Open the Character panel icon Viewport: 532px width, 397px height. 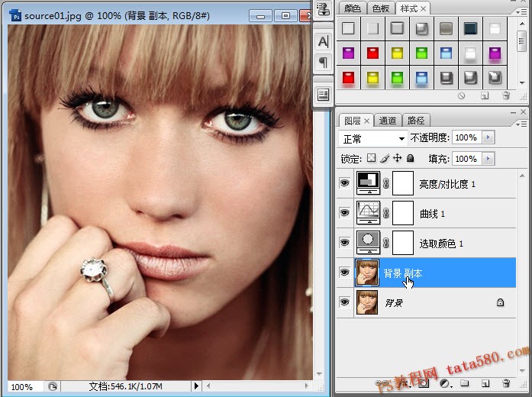(x=323, y=42)
